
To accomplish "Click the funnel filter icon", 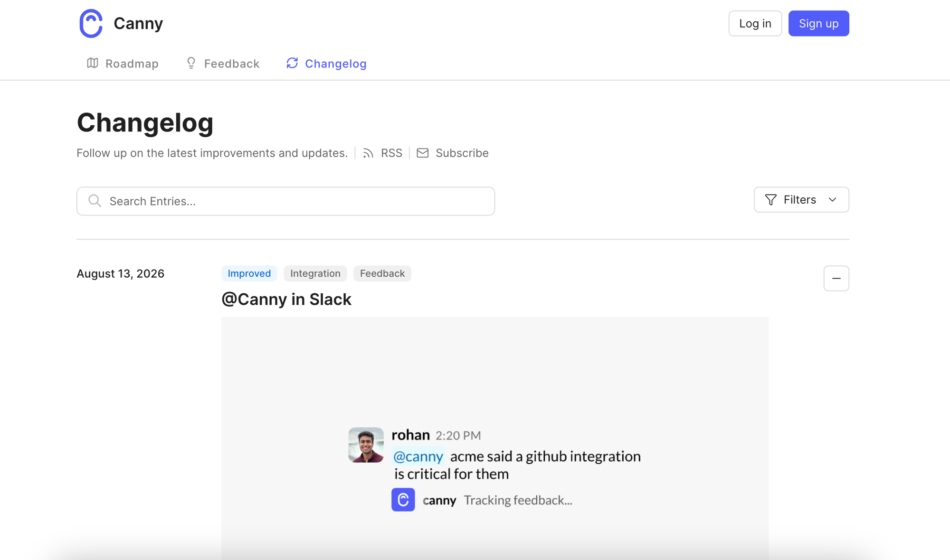I will pyautogui.click(x=771, y=200).
